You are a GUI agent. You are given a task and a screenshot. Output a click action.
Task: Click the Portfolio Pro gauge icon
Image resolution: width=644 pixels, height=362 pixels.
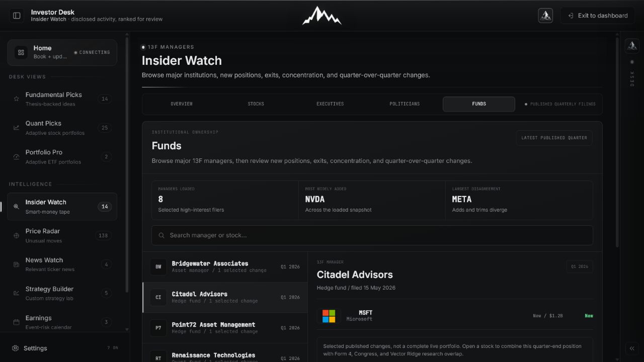coord(16,157)
